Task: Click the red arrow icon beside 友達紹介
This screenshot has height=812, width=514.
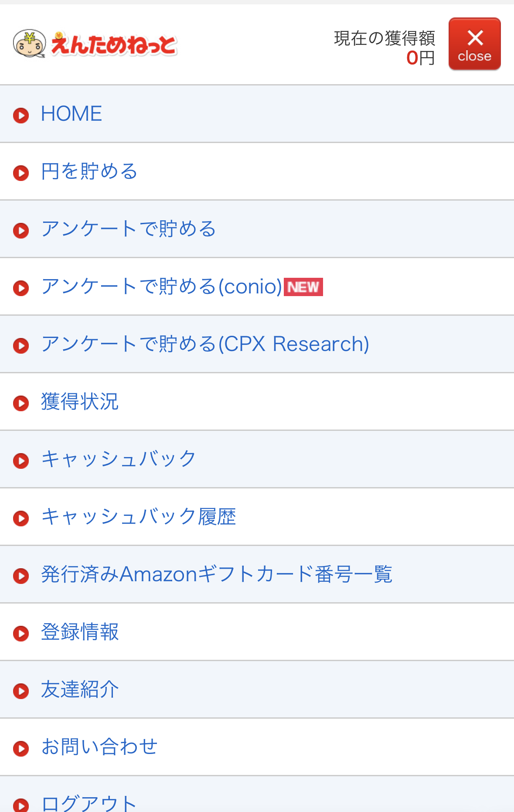Action: click(21, 691)
